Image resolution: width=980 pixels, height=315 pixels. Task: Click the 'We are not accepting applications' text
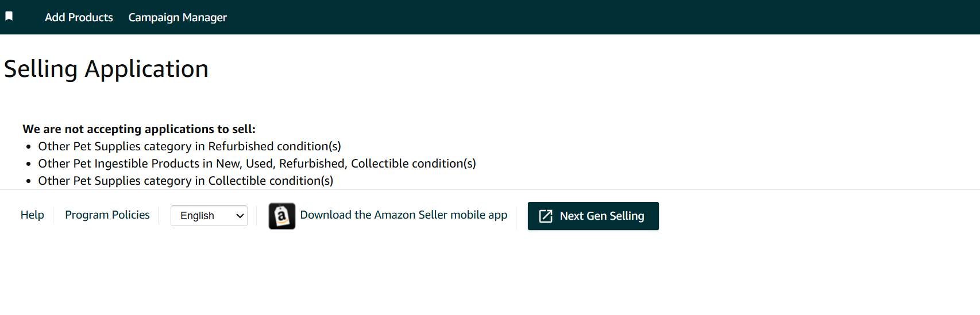click(139, 129)
